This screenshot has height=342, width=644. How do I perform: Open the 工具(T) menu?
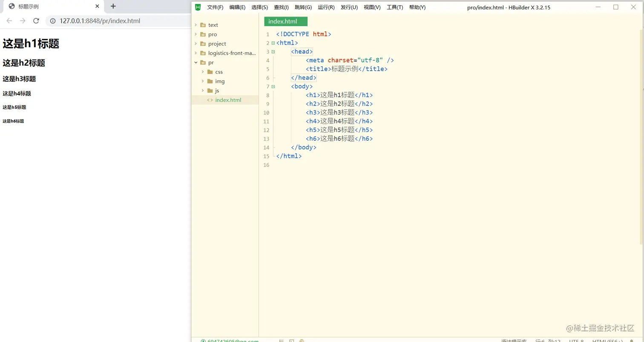(x=395, y=7)
